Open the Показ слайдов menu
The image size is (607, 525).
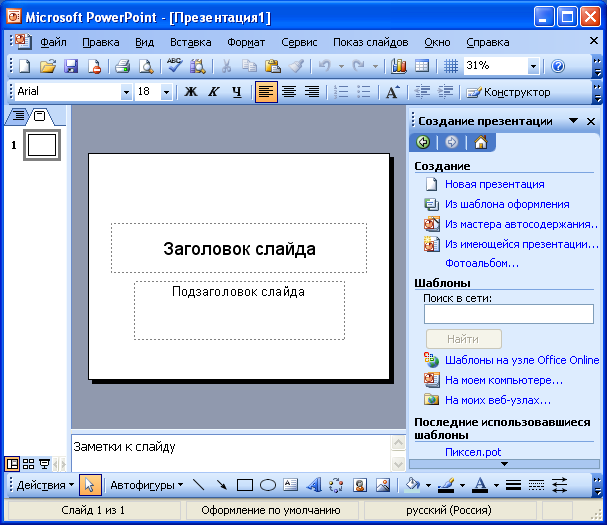[x=370, y=42]
